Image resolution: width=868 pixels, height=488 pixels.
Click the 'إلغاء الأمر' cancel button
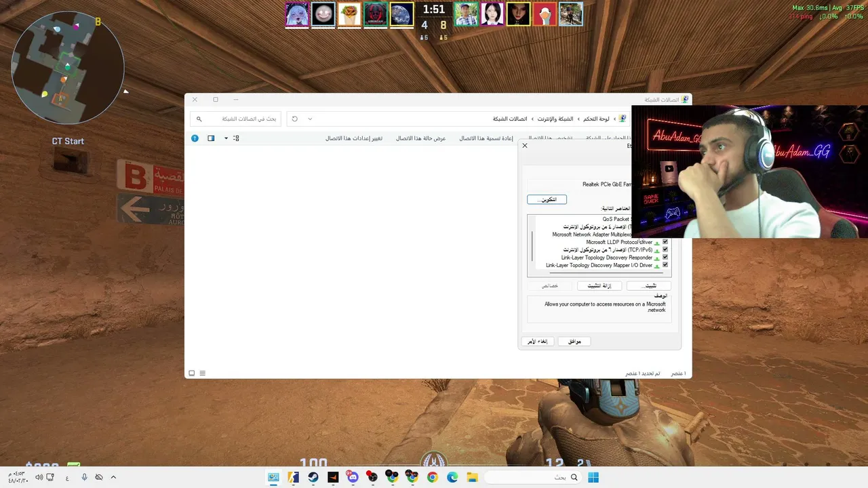(538, 341)
